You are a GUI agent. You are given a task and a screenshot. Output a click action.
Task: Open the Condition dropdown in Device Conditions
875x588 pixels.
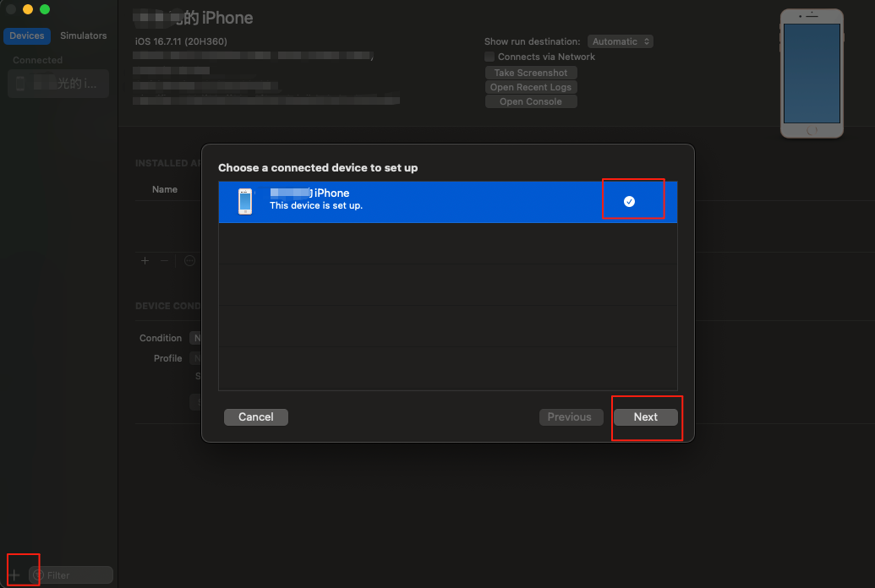point(195,338)
